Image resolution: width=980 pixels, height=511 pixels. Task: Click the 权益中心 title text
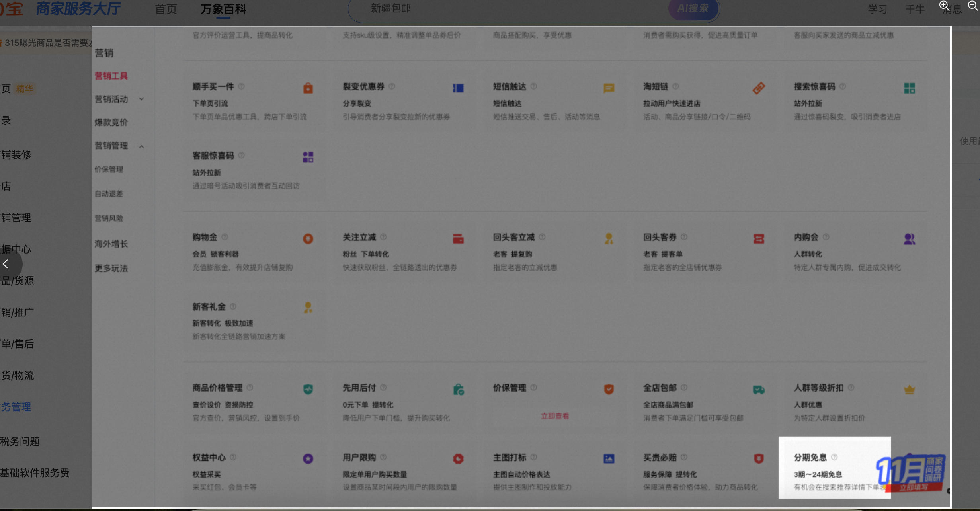click(209, 457)
